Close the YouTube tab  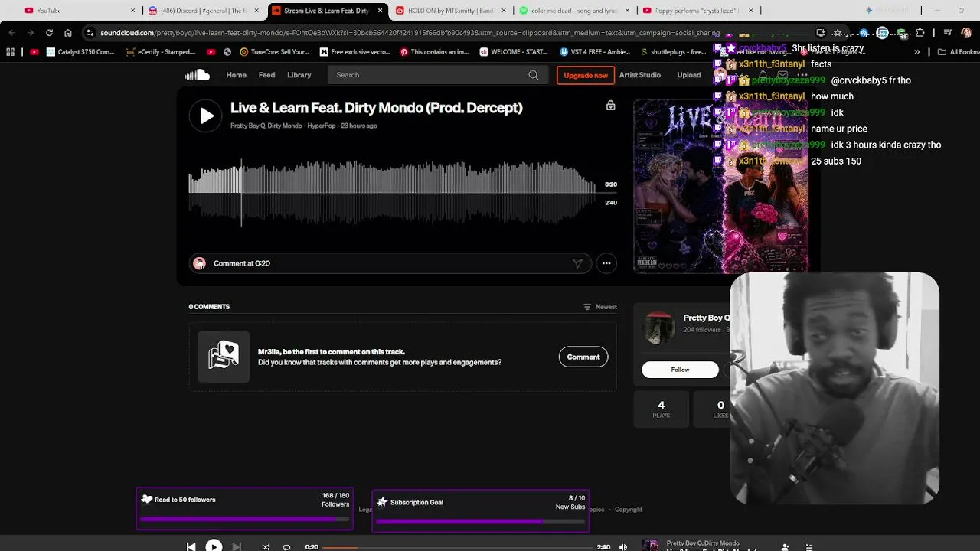pyautogui.click(x=132, y=11)
